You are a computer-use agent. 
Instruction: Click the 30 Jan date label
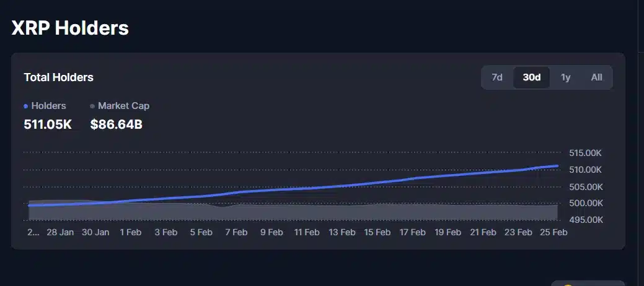click(95, 232)
